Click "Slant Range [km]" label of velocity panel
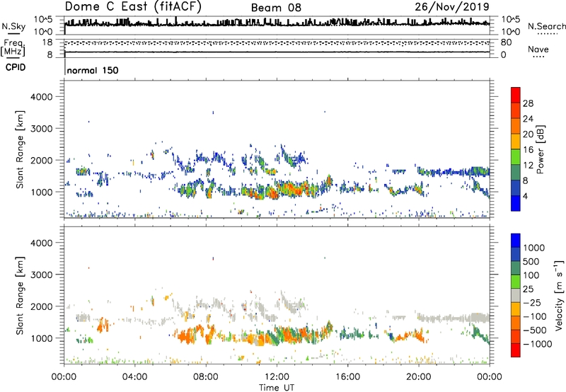This screenshot has width=566, height=392. coord(20,295)
